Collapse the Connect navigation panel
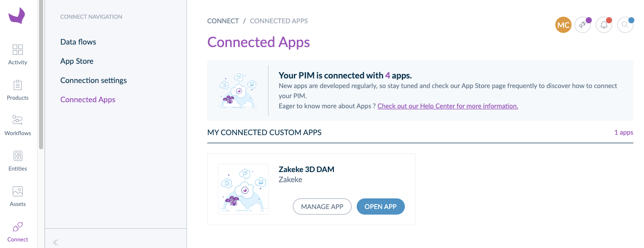The height and width of the screenshot is (248, 644). click(x=55, y=242)
